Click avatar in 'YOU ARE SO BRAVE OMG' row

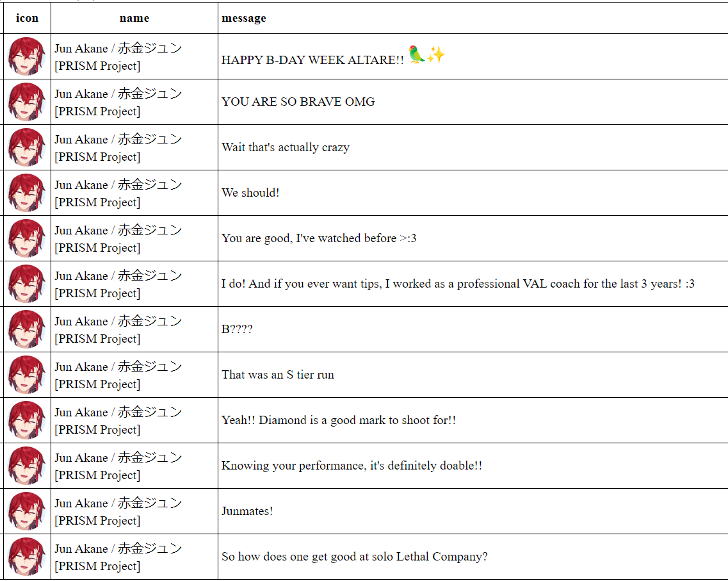(x=27, y=102)
